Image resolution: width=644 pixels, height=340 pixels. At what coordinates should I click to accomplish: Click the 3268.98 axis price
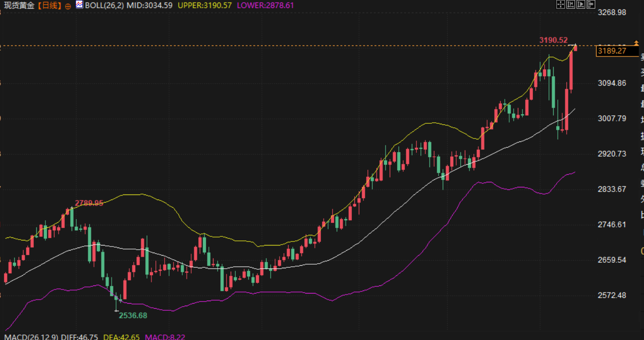612,13
